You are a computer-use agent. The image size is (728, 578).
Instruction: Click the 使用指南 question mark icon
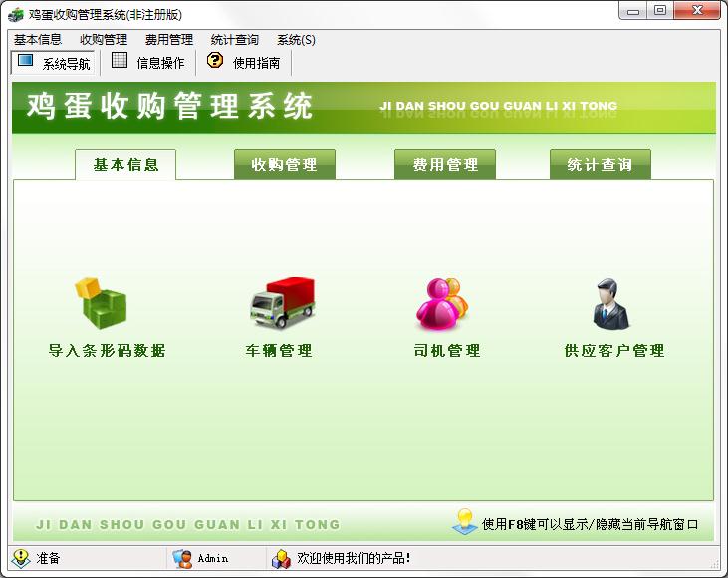[215, 60]
